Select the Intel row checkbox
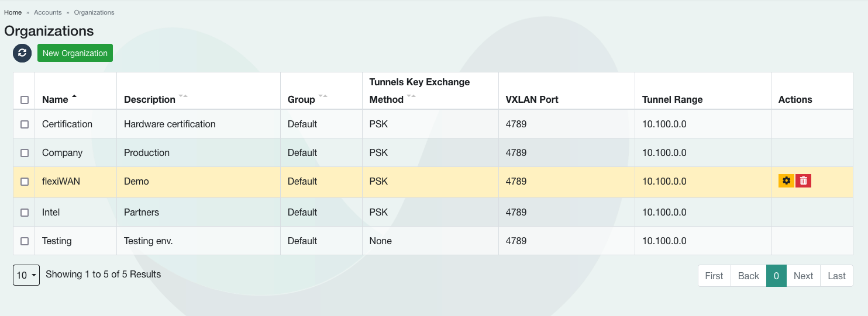Screen dimensions: 868x316 click(25, 213)
